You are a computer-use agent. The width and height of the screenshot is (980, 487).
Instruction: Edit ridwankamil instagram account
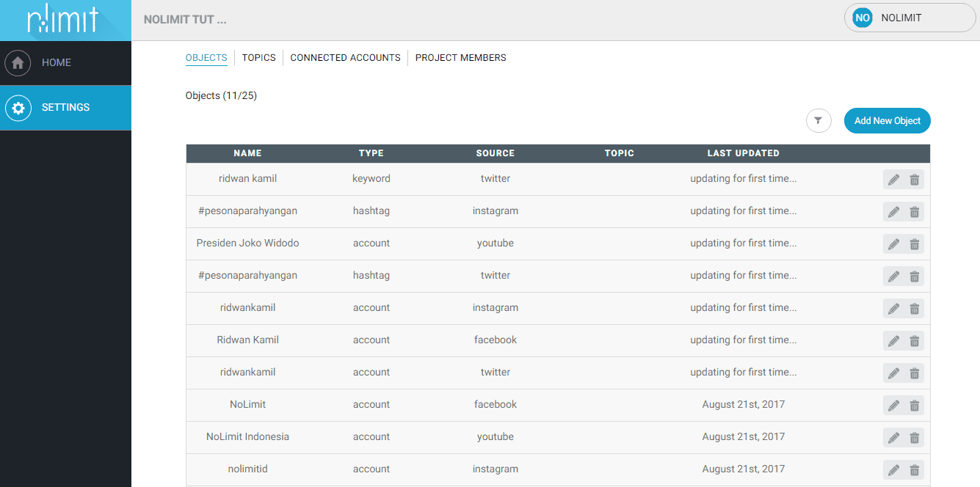[x=893, y=309]
